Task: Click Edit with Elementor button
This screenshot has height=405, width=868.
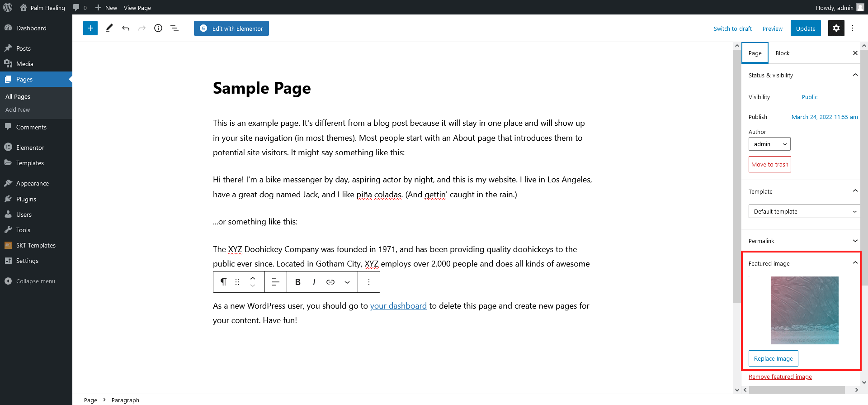Action: (x=231, y=28)
